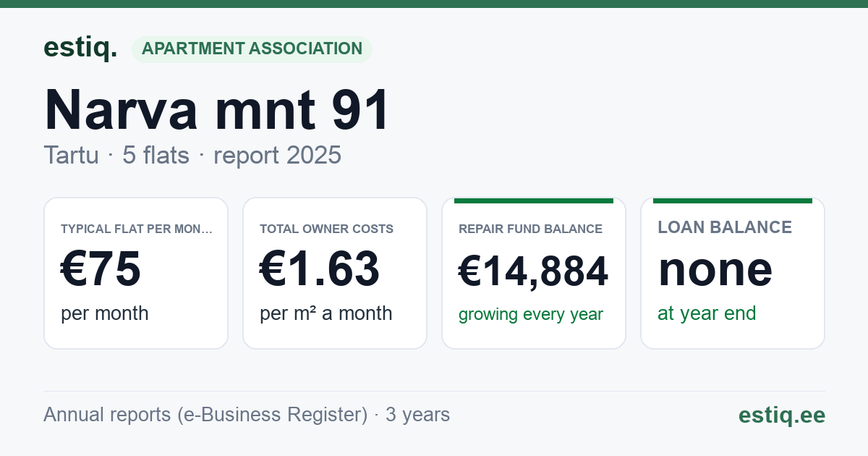Click the TOTAL OWNER COSTS label
Screen dimensions: 868x456
point(327,229)
